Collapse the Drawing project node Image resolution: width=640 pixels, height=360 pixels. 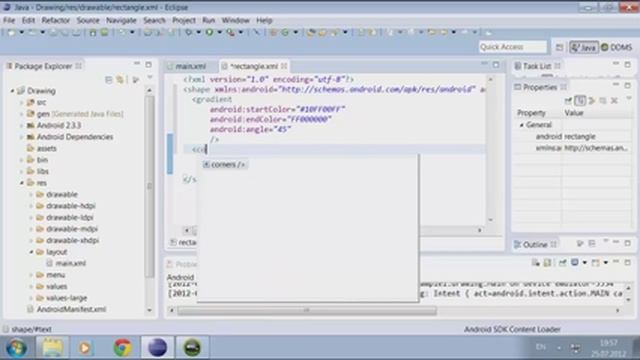[x=13, y=91]
